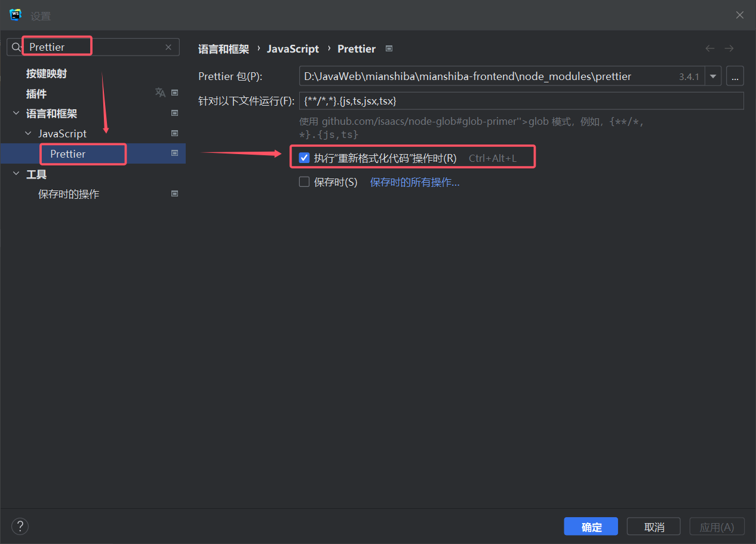Click the 针对以下文件运行(F): label
The width and height of the screenshot is (756, 544).
tap(247, 101)
